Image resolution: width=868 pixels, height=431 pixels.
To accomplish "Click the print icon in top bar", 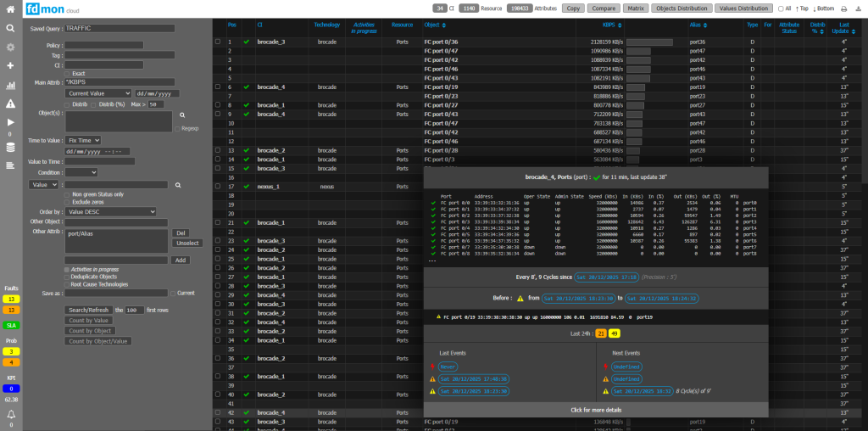I will tap(843, 8).
